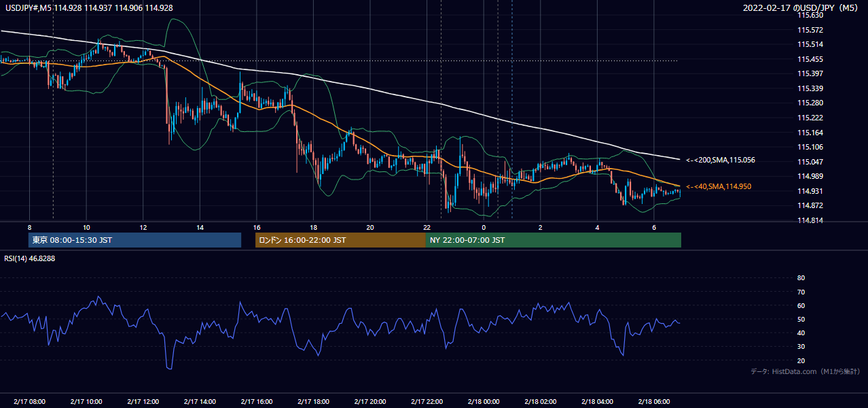Click hour label 14 under price chart

pyautogui.click(x=200, y=227)
